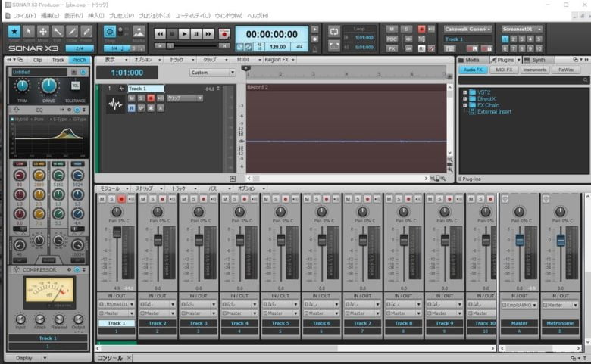Click the Rewind transport button
This screenshot has width=591, height=364.
point(160,34)
